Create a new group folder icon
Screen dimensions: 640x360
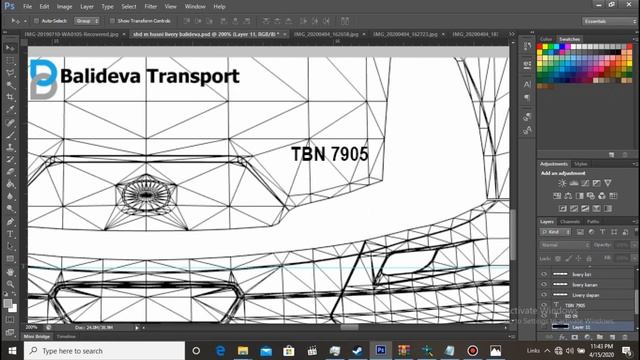pos(600,337)
